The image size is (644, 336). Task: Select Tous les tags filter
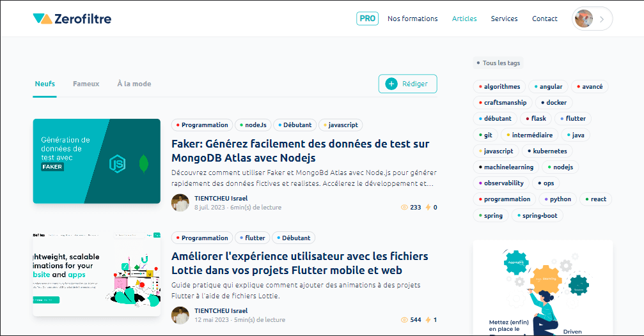pos(498,63)
